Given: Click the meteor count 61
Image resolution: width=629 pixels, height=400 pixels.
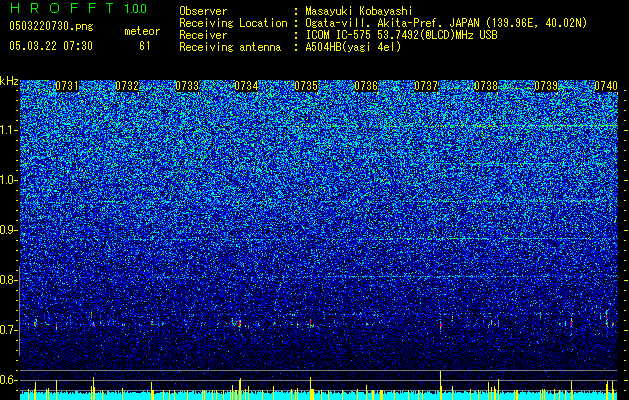Looking at the screenshot, I should [145, 46].
